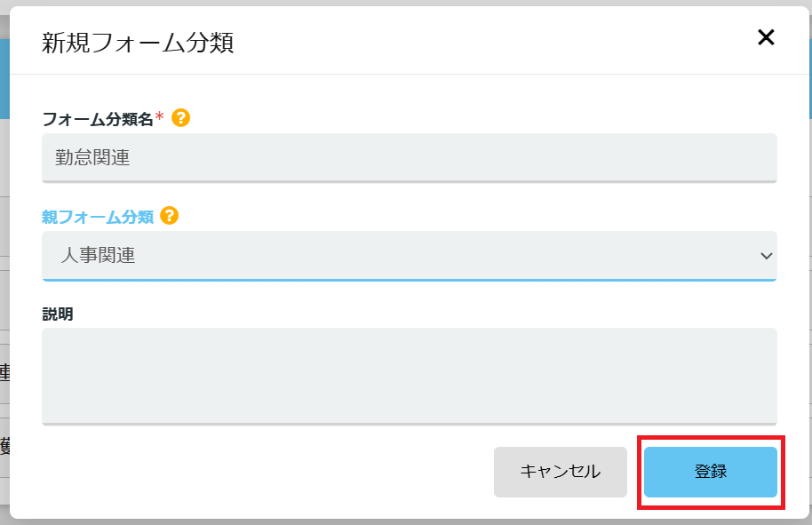The height and width of the screenshot is (525, 812).
Task: Click the 勤怠関連 text in field
Action: coord(92,157)
